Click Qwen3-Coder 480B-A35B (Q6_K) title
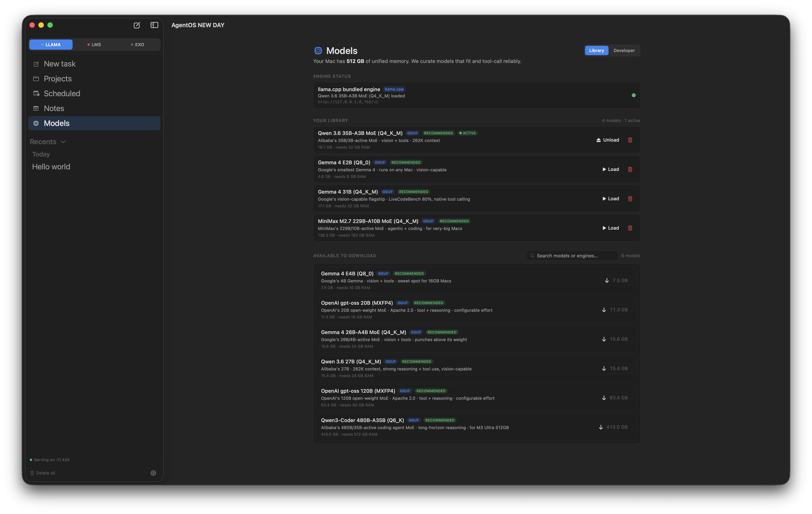Viewport: 812px width, 514px height. (x=362, y=420)
